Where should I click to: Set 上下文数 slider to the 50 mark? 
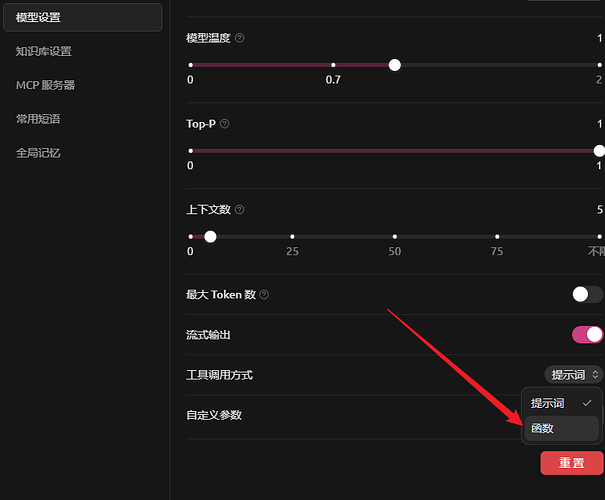click(395, 236)
